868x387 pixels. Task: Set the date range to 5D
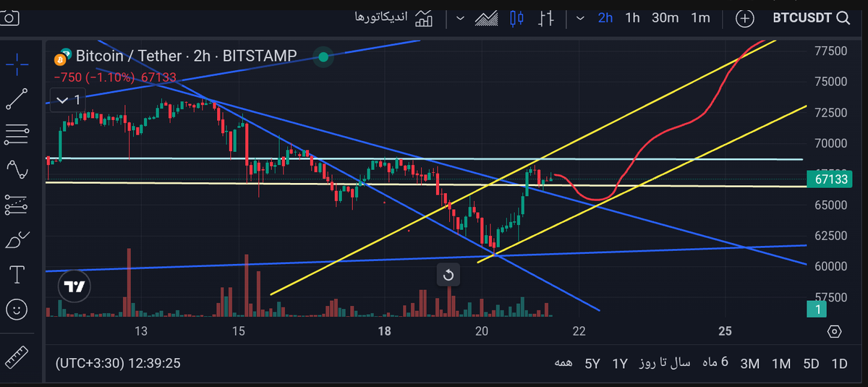812,363
